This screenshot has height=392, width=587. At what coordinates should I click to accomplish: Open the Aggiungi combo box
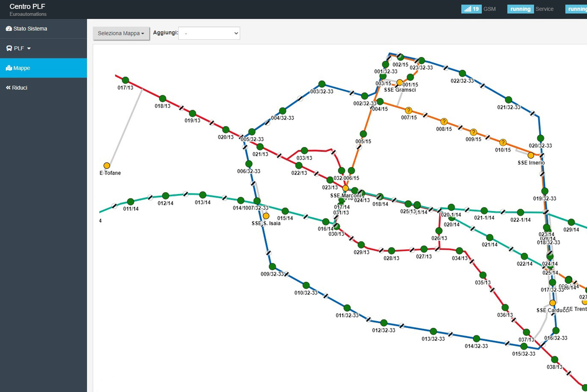click(x=209, y=33)
